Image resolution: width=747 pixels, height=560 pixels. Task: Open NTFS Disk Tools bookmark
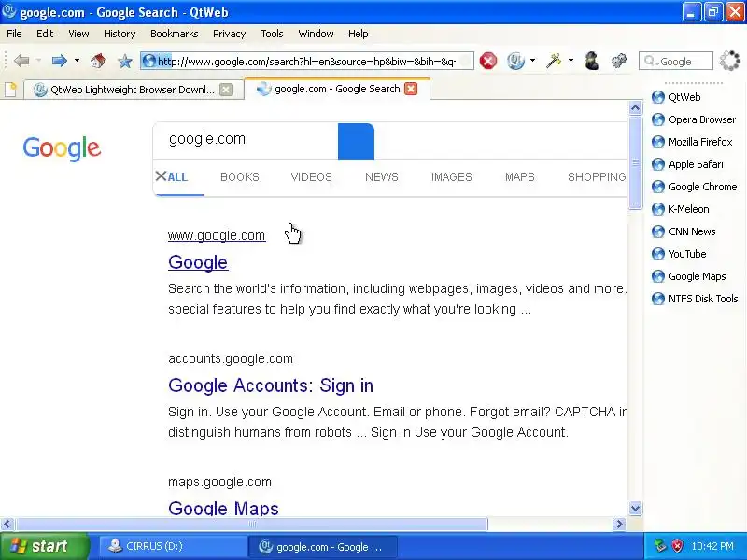pos(695,299)
